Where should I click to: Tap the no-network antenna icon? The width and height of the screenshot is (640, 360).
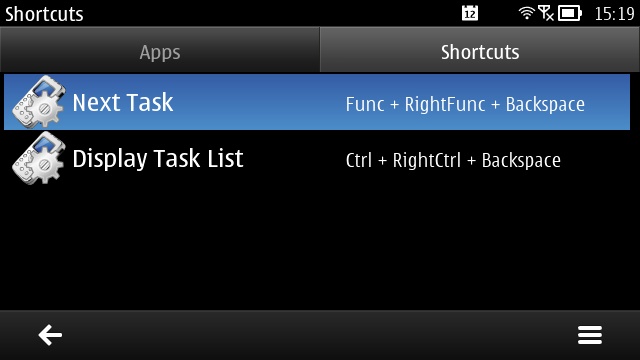[x=546, y=13]
